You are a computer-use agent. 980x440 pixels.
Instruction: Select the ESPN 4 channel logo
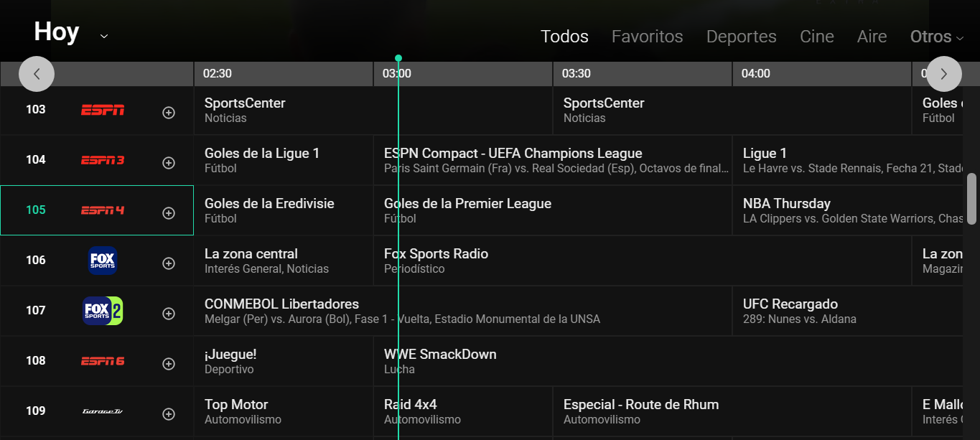(103, 210)
